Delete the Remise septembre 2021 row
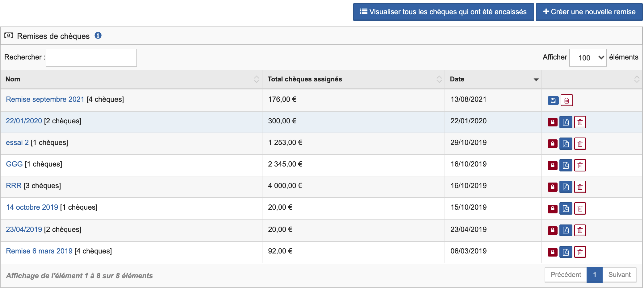The width and height of the screenshot is (644, 288). click(x=567, y=101)
